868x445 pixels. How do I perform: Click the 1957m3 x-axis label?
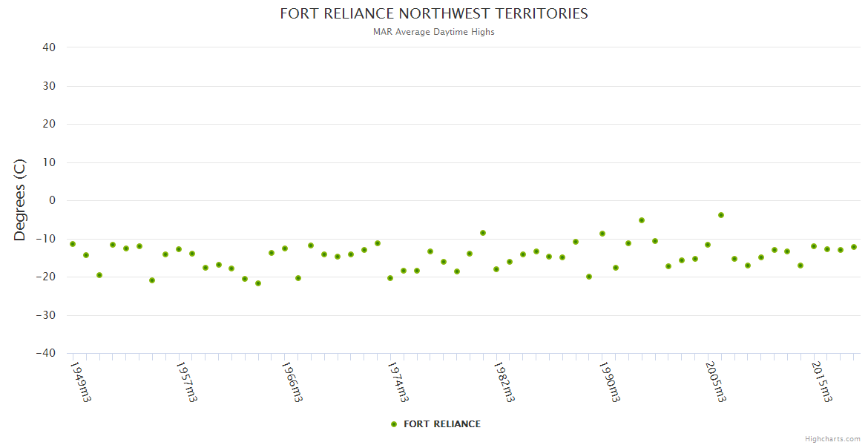[x=186, y=381]
